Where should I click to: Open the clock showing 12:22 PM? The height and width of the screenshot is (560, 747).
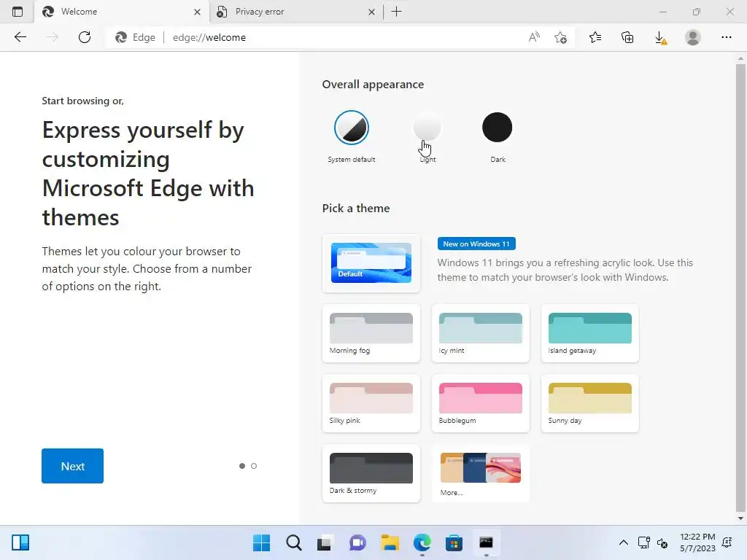[697, 542]
